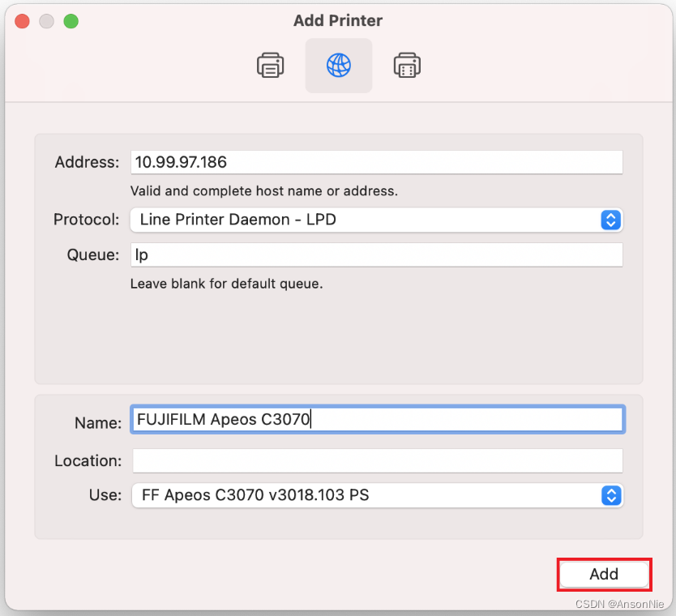Open the Default printers tab icon
Screen dimensions: 676x616
pos(270,66)
